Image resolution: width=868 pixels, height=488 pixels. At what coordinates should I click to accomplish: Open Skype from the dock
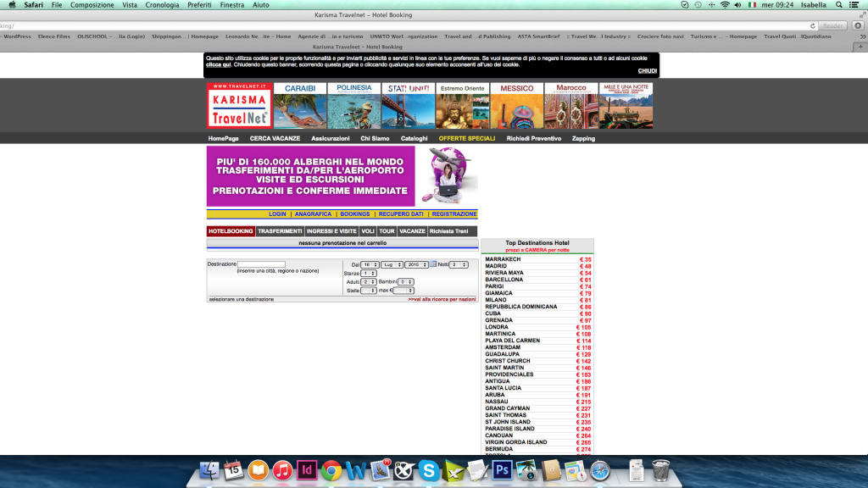click(428, 469)
